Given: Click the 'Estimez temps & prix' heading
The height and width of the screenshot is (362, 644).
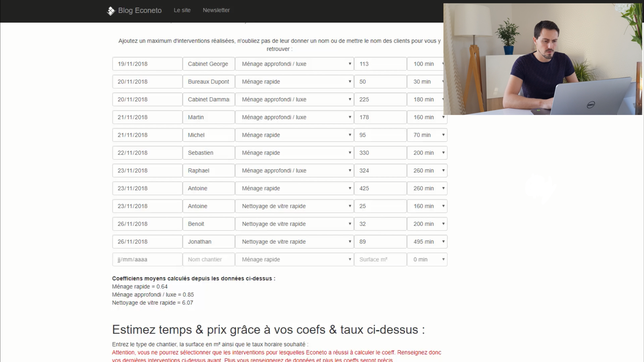Looking at the screenshot, I should [268, 329].
